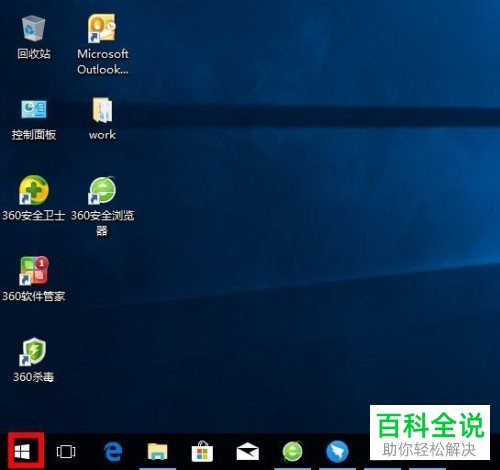Open 360 browser taskbar icon

pos(292,452)
